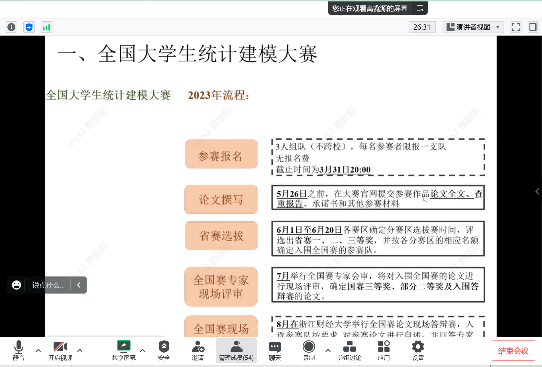The width and height of the screenshot is (542, 367).
Task: Open the menu on the screen-viewing banner
Action: point(420,8)
